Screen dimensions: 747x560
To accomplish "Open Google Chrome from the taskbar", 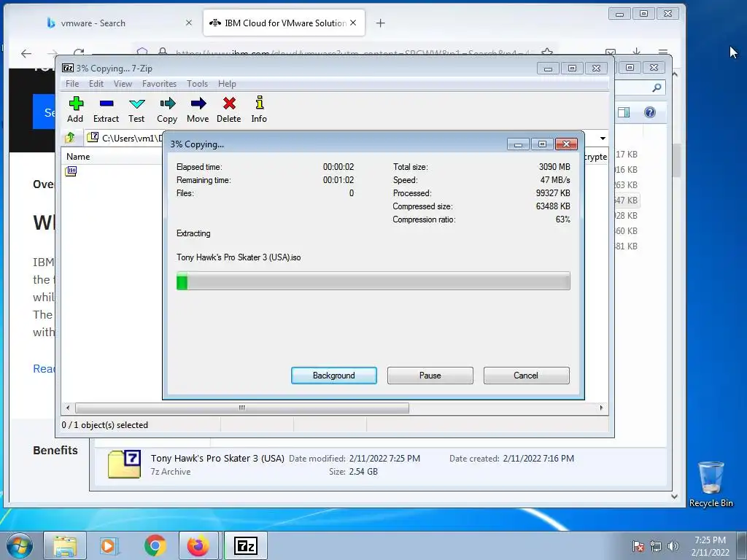I will 155,545.
